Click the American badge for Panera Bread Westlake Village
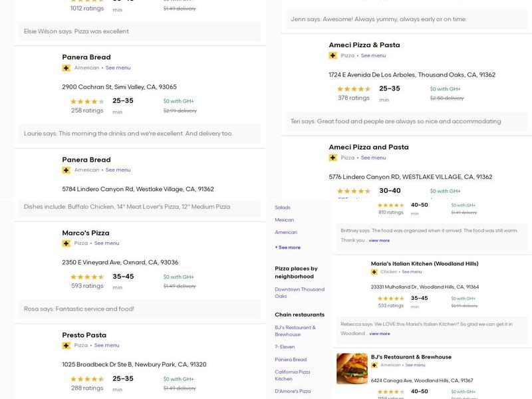Viewport: 532px width, 399px height. (x=65, y=169)
